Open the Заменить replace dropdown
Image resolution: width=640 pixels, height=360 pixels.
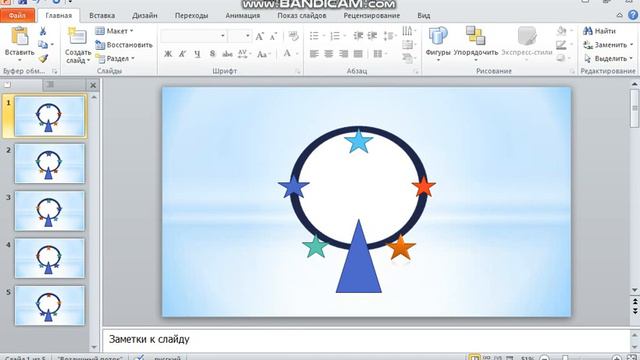608,45
